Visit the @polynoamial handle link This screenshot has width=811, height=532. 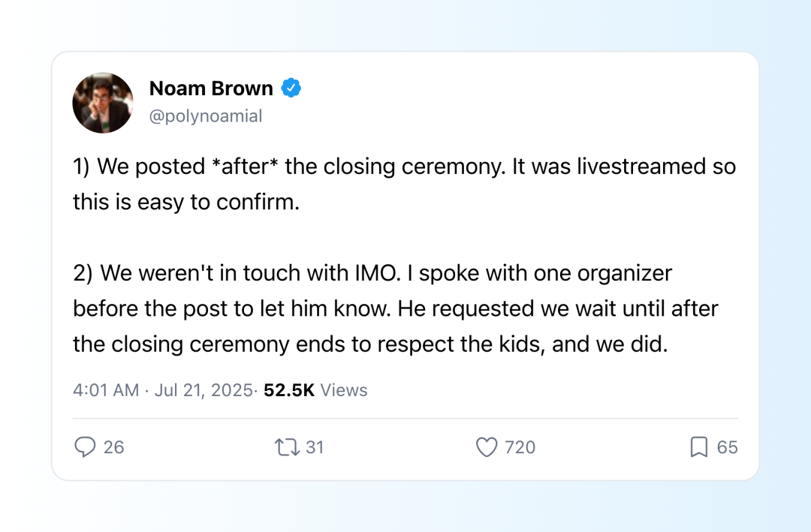point(206,116)
